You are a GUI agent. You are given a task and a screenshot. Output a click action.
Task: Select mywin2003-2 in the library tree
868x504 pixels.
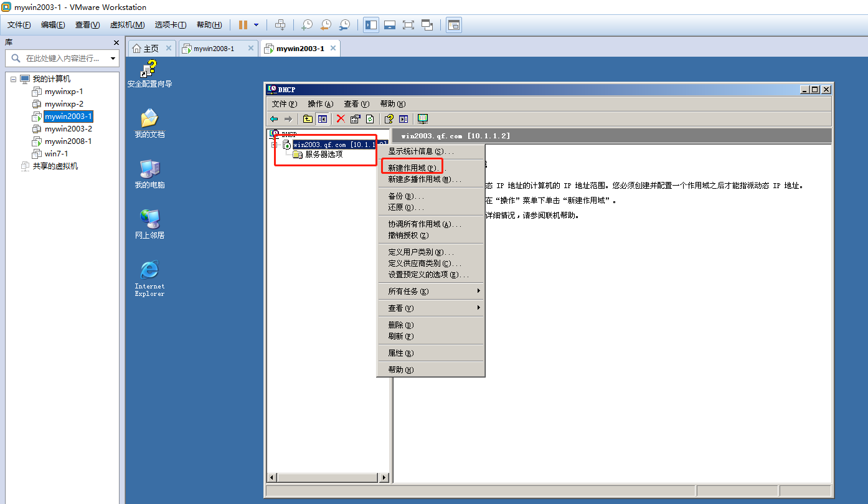68,129
